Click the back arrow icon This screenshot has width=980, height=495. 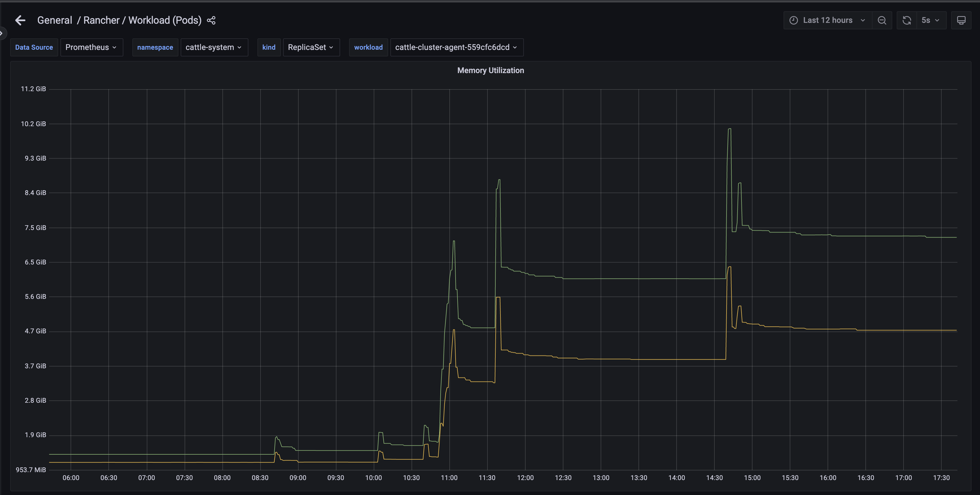pos(20,20)
